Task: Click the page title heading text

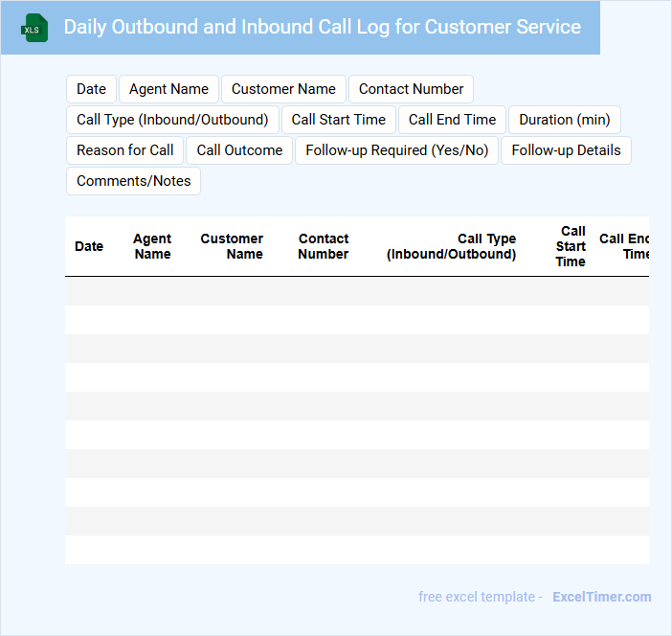Action: pos(323,27)
